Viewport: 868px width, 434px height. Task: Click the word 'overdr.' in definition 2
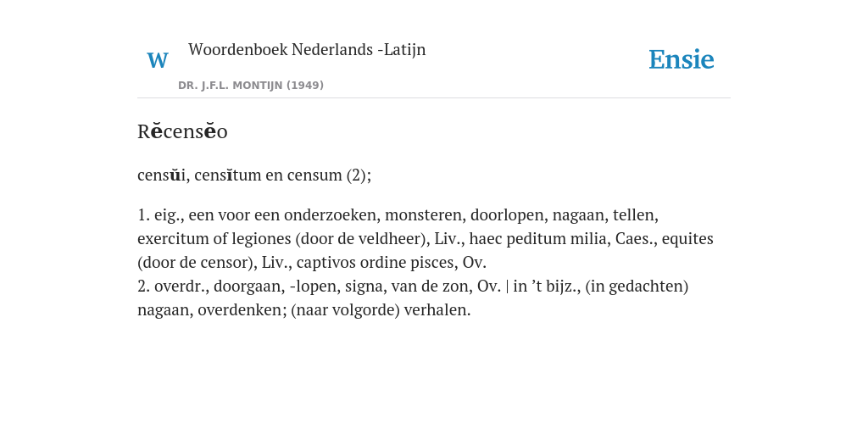(x=181, y=287)
